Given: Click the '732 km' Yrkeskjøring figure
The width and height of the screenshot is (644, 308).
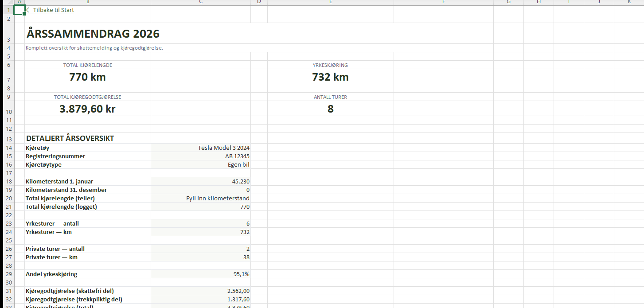Looking at the screenshot, I should pyautogui.click(x=330, y=77).
